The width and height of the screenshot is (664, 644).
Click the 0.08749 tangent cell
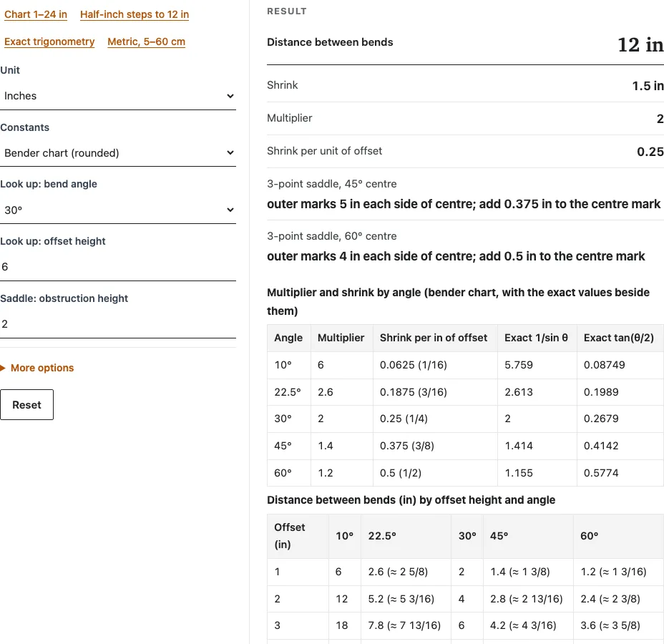pyautogui.click(x=620, y=365)
